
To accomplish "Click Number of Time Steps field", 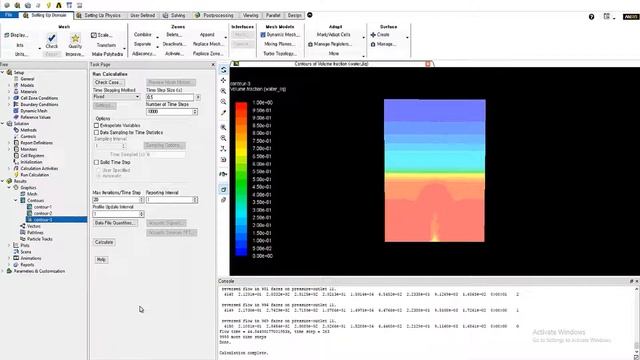I will click(x=169, y=111).
